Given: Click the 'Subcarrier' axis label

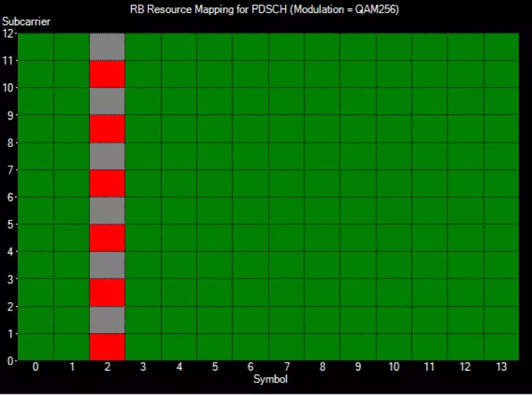Looking at the screenshot, I should 26,22.
